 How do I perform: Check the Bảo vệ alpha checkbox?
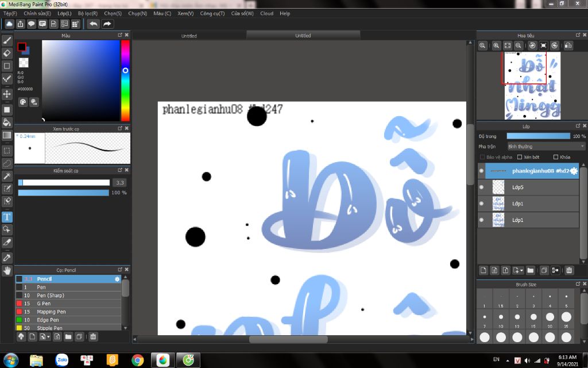(482, 157)
